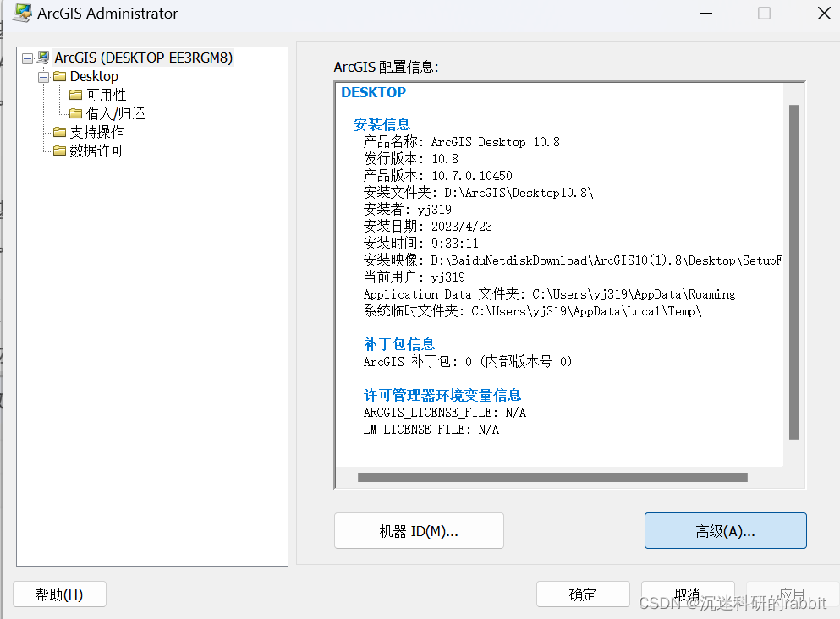This screenshot has width=840, height=619.
Task: Click the ArcGIS 补丁包: 0 line
Action: (468, 361)
